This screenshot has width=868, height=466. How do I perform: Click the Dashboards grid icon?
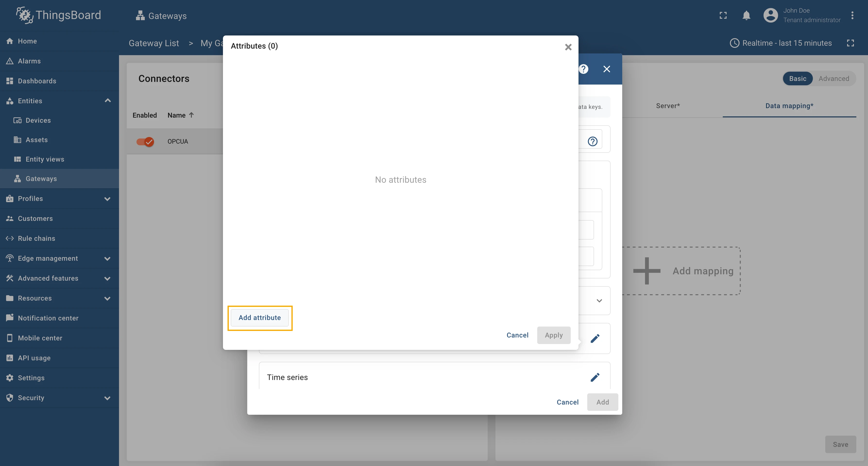pos(10,81)
